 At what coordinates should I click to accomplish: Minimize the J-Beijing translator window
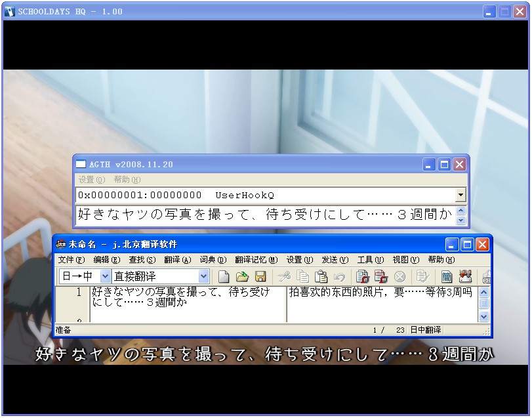point(451,244)
